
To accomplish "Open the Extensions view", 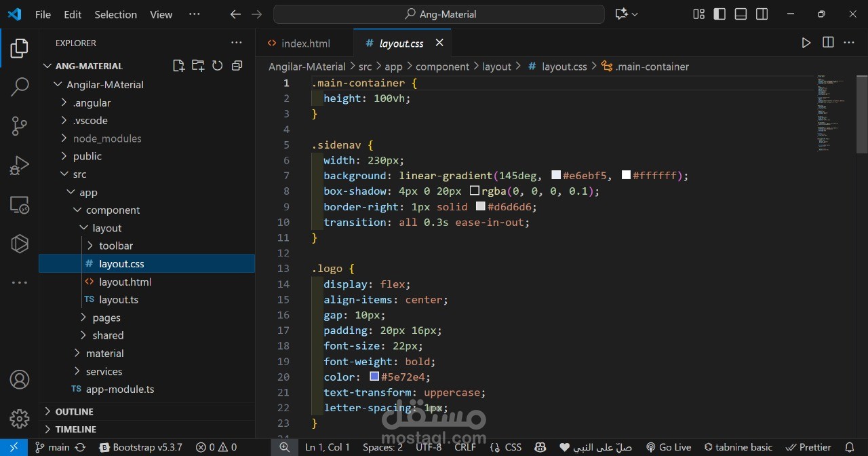I will (19, 244).
